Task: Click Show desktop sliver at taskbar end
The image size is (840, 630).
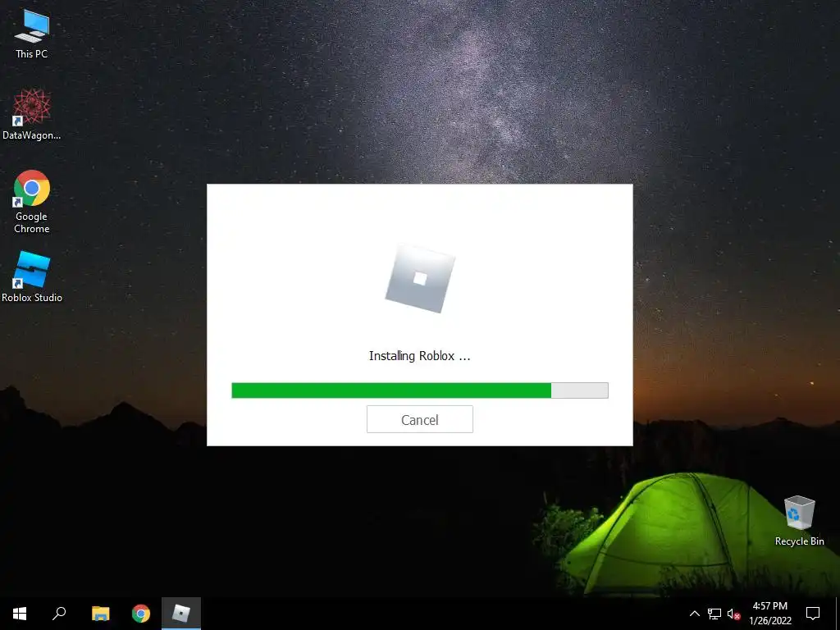Action: pyautogui.click(x=838, y=614)
